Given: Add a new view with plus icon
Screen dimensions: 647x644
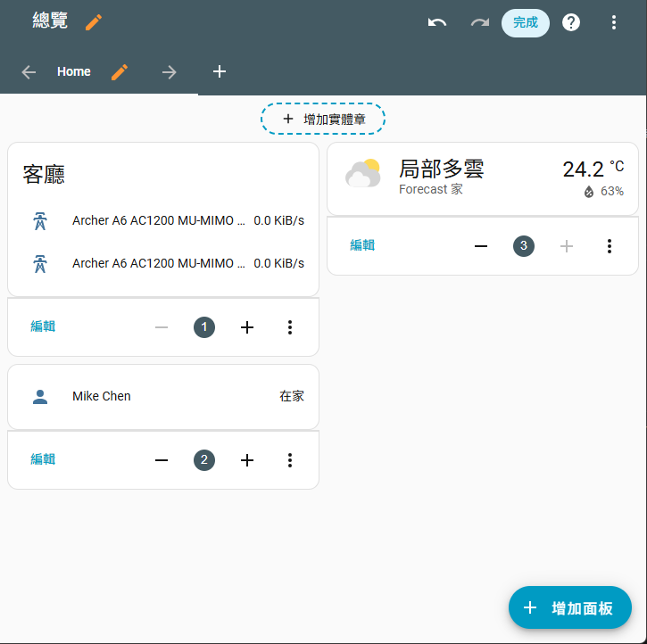Looking at the screenshot, I should (220, 71).
